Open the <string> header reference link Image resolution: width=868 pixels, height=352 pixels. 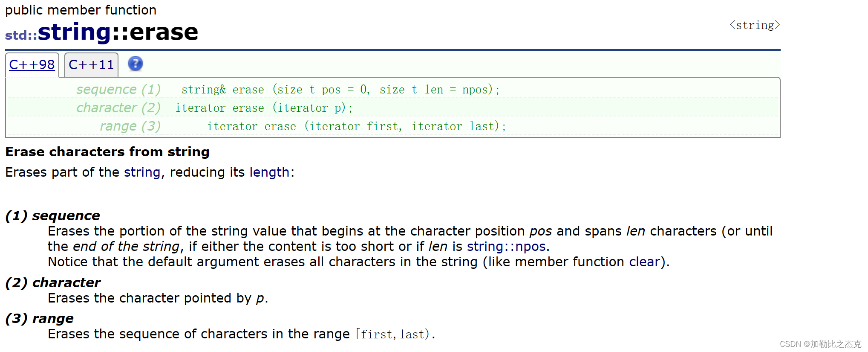click(754, 25)
